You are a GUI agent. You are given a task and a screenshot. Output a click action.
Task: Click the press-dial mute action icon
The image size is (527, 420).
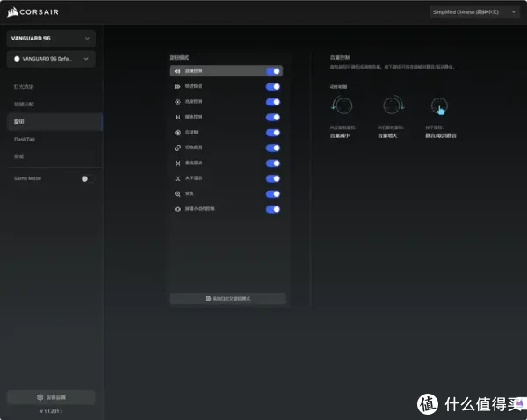(439, 107)
